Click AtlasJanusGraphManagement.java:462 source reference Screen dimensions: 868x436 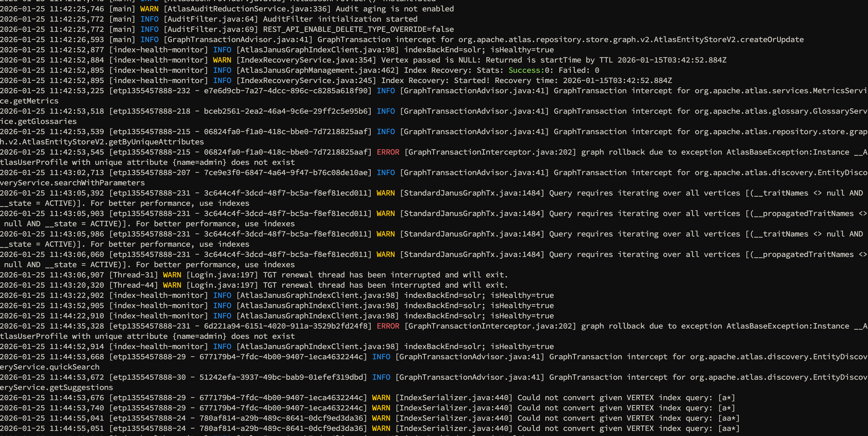[x=318, y=70]
